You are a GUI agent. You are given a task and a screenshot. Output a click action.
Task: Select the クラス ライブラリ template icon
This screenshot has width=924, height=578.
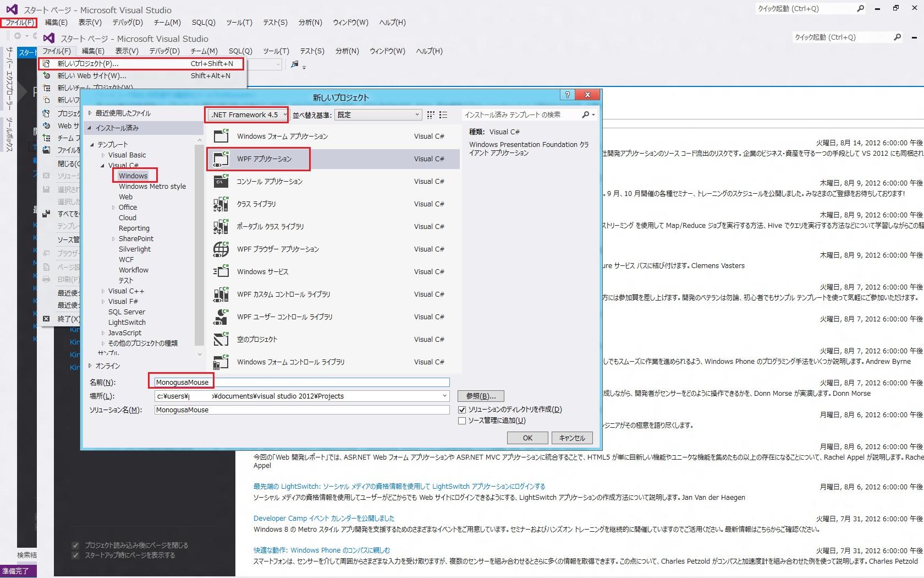point(221,204)
